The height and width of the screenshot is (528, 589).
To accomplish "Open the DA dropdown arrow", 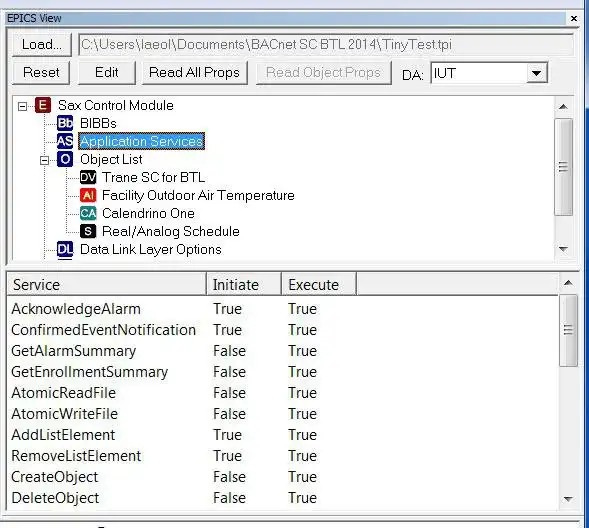I will coord(536,73).
